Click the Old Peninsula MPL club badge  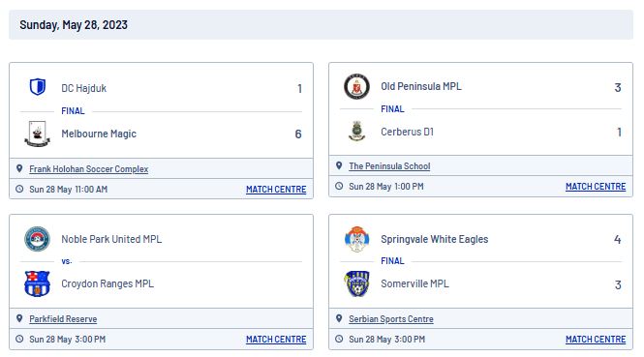pos(356,86)
